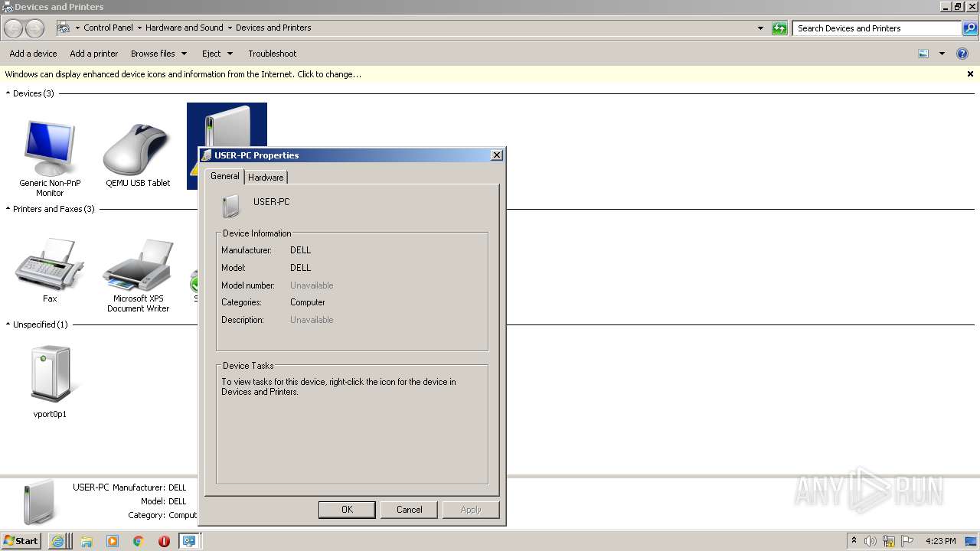Click Troubleshoot in the toolbar

[272, 54]
